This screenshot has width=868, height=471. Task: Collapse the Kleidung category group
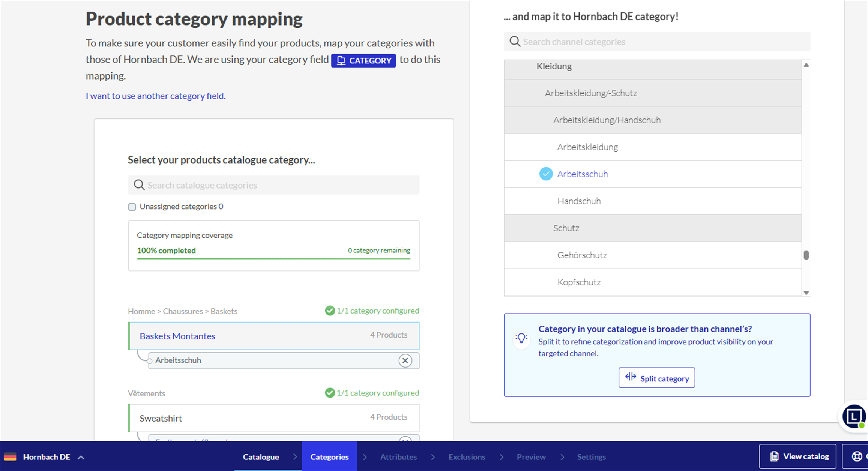tap(554, 66)
